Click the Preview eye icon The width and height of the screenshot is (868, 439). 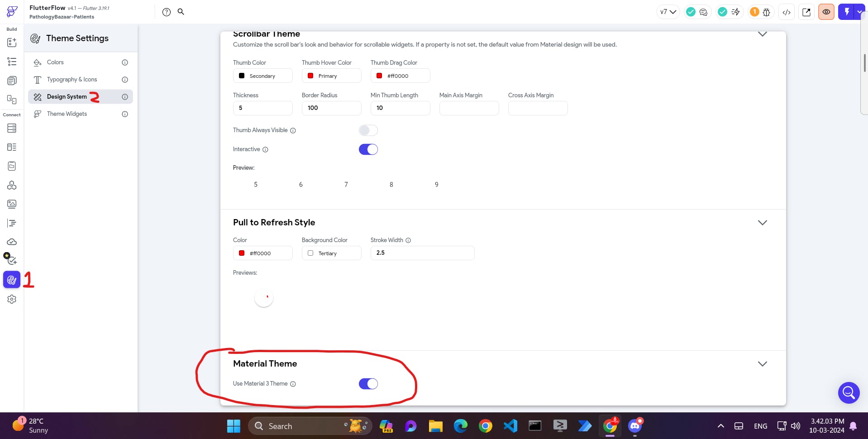pos(826,12)
